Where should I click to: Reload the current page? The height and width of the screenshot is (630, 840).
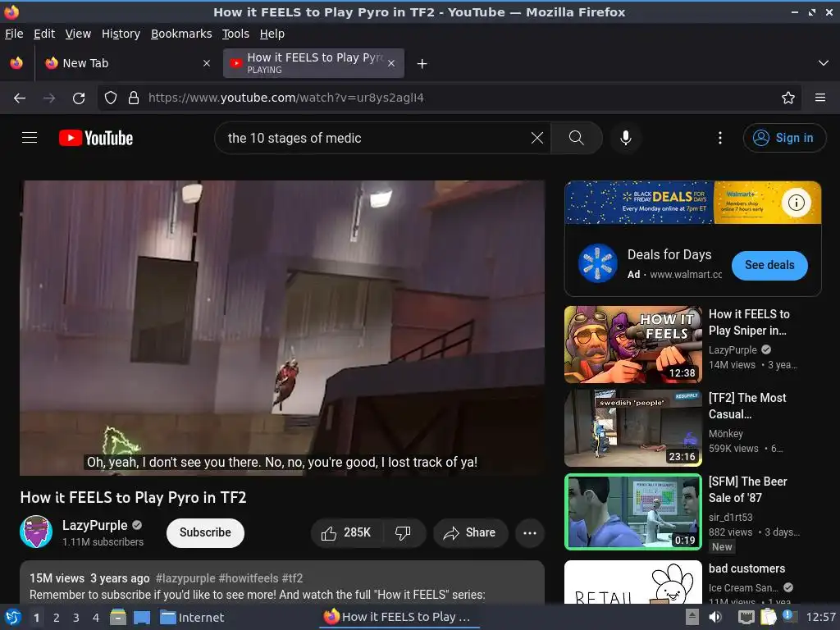(79, 98)
